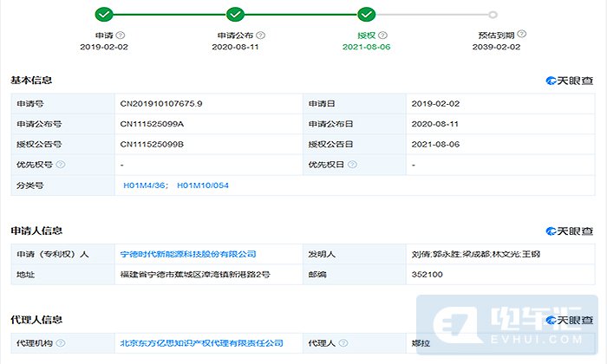The image size is (607, 364).
Task: Click the 申请人信息 section heading
Action: 36,231
